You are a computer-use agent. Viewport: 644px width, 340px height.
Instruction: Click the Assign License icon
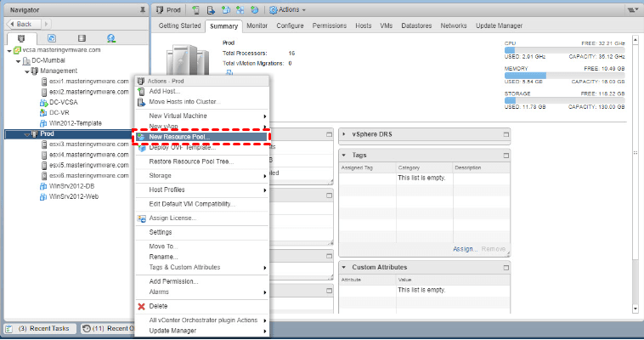pyautogui.click(x=142, y=218)
